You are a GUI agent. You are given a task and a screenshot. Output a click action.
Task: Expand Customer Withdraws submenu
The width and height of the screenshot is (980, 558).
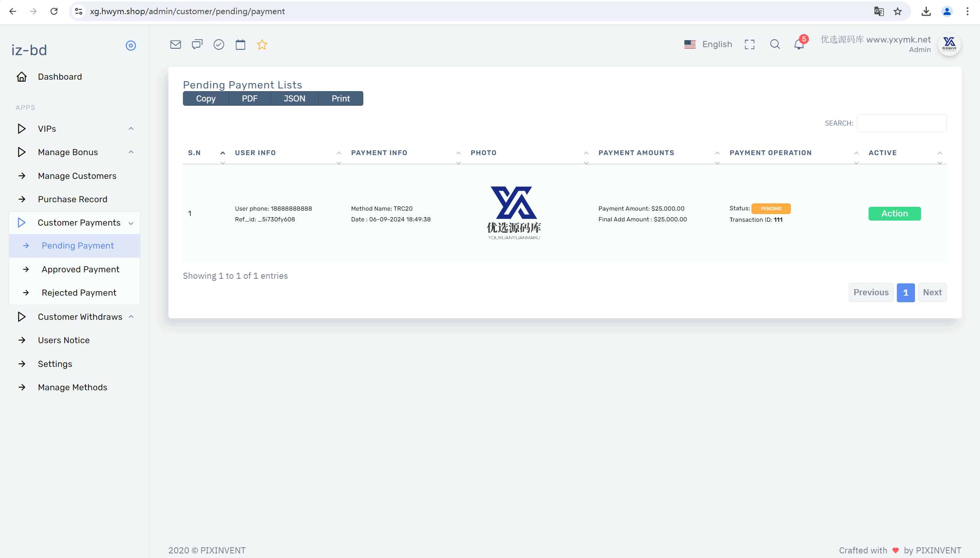tap(80, 317)
